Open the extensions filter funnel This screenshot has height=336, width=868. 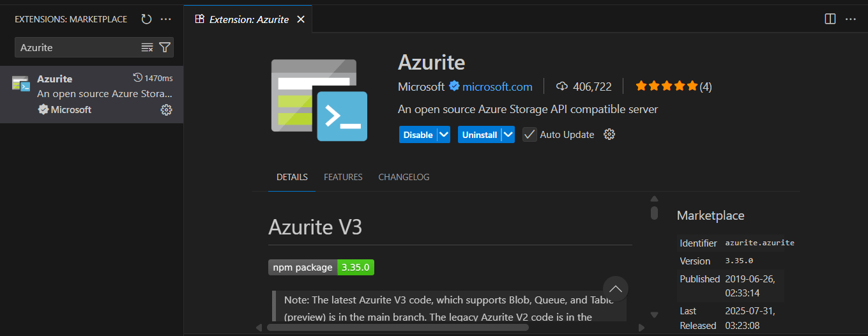click(x=165, y=47)
